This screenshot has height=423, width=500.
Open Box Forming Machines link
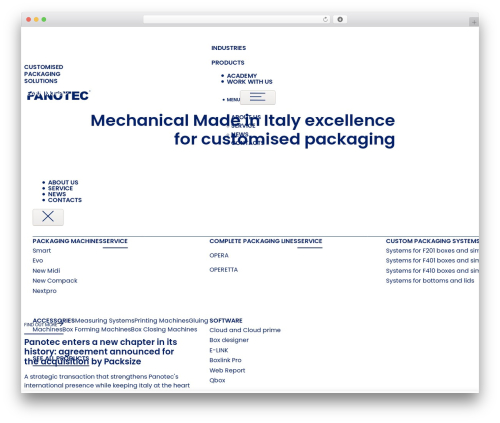[96, 330]
